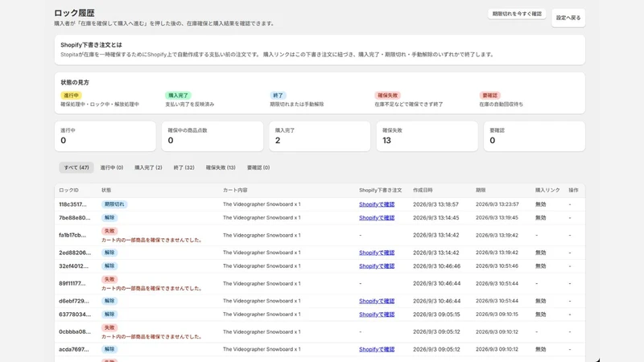The image size is (644, 362).
Task: Click the 期限切れ status badge in first row
Action: point(114,204)
